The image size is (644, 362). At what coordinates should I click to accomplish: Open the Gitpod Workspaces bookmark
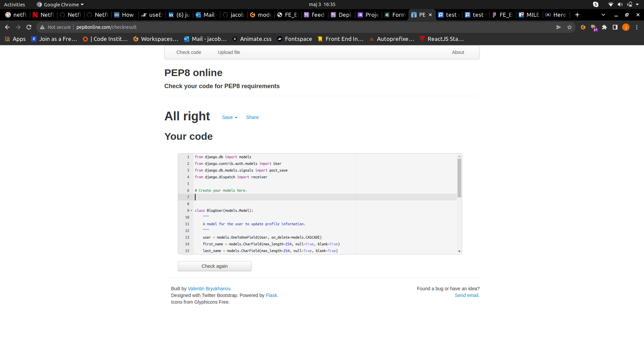click(x=155, y=39)
